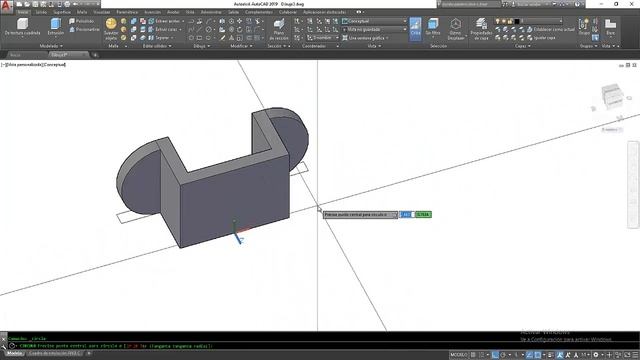Open the Conceptual visual style dropdown
640x360 pixels.
click(374, 21)
